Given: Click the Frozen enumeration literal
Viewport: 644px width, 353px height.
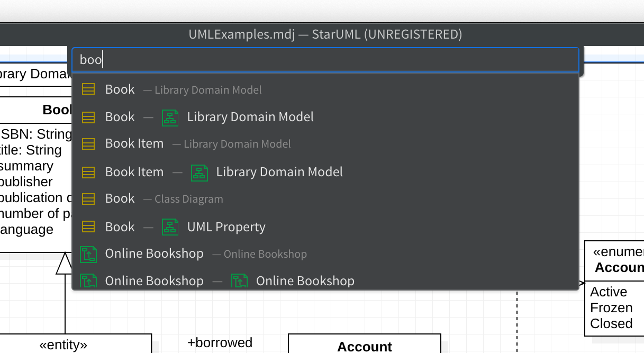Looking at the screenshot, I should click(611, 308).
